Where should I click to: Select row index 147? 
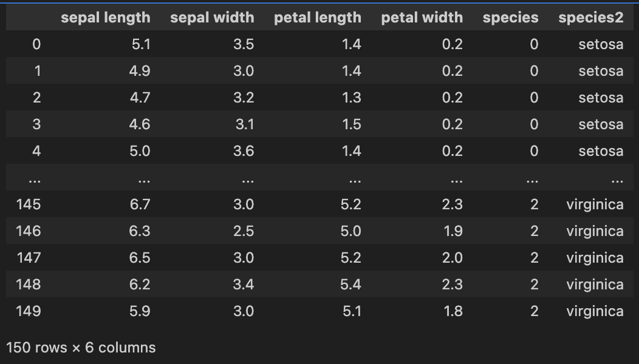pyautogui.click(x=29, y=258)
